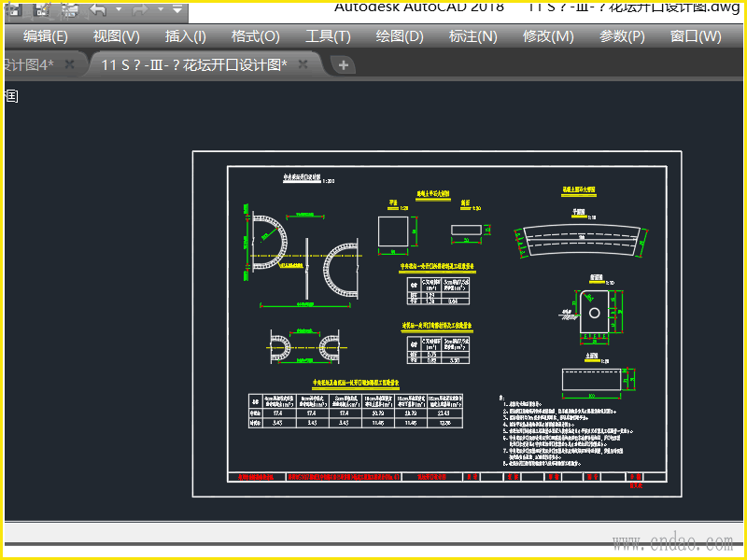Screen dimensions: 747x560
Task: Open the 编辑(E) menu
Action: coord(46,36)
